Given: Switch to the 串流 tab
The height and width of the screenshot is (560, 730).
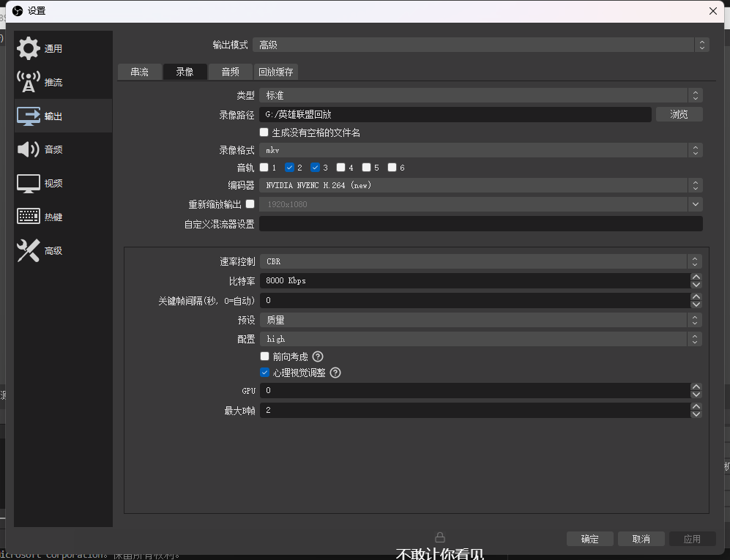Looking at the screenshot, I should coord(139,72).
